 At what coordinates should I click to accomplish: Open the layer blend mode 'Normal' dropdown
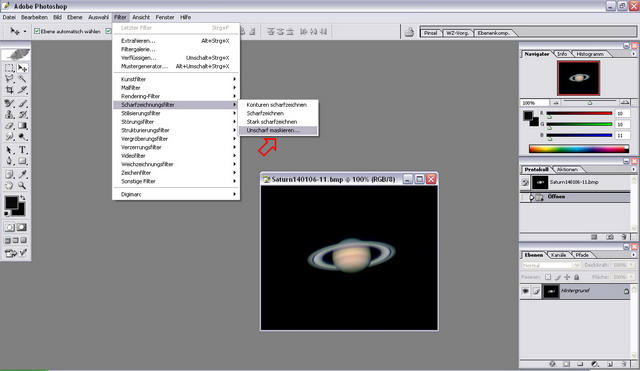[551, 265]
